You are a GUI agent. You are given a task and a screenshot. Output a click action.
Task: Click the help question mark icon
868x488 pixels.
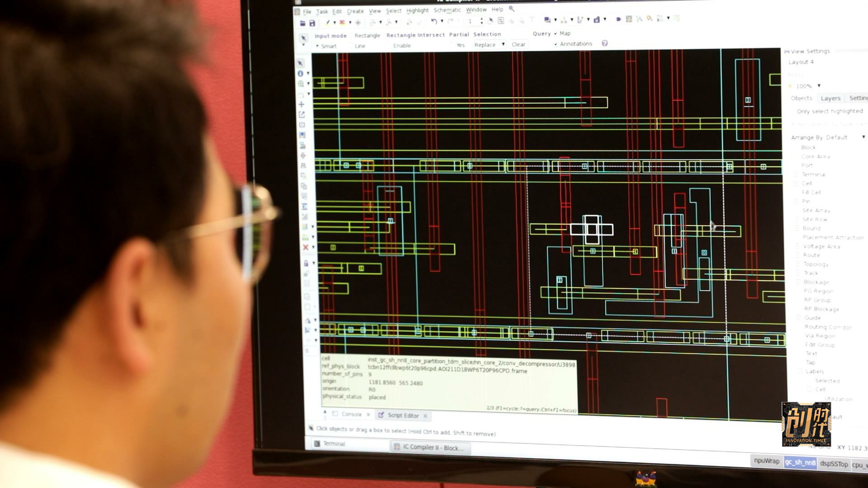(x=604, y=43)
